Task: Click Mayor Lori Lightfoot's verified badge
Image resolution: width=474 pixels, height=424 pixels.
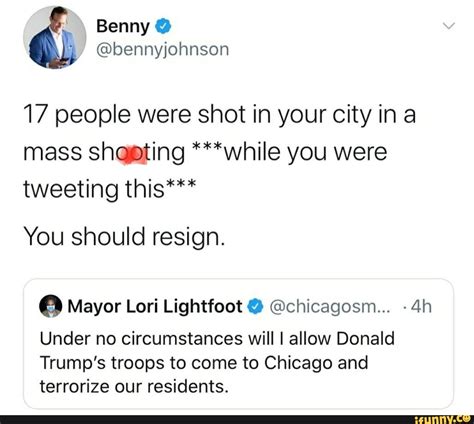Action: click(x=255, y=307)
